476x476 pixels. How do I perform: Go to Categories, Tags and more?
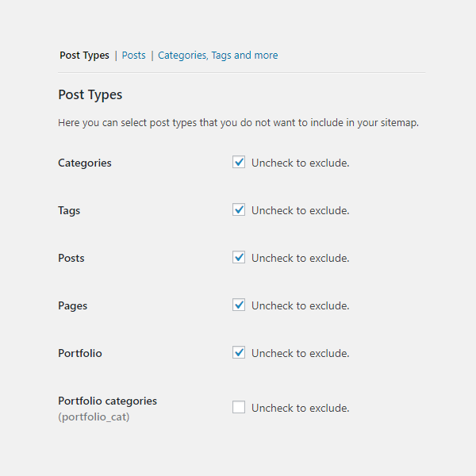(217, 56)
